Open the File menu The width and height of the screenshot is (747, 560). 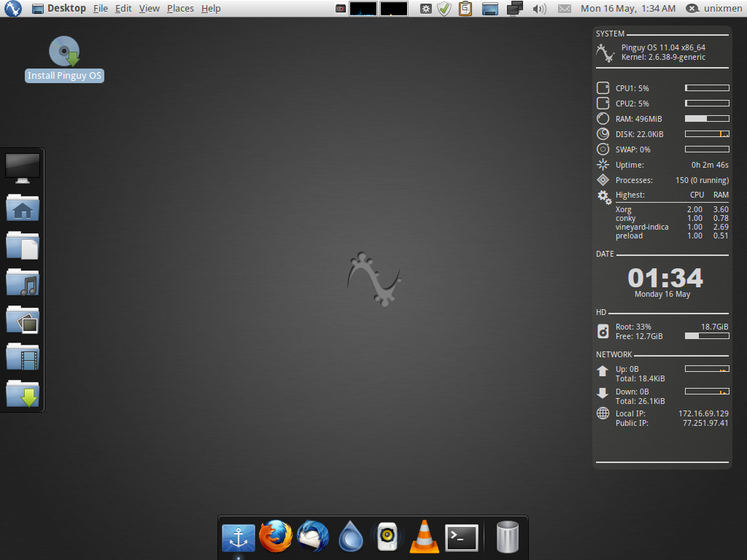(101, 9)
